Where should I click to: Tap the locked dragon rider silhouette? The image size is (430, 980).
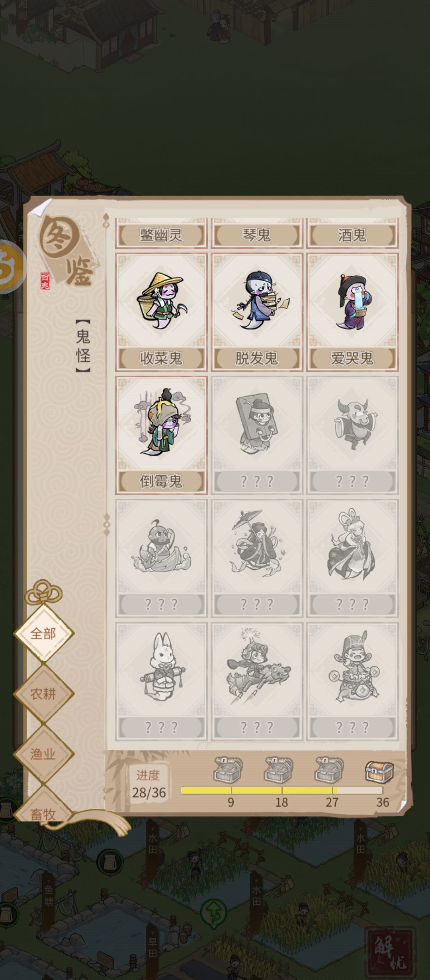click(257, 682)
